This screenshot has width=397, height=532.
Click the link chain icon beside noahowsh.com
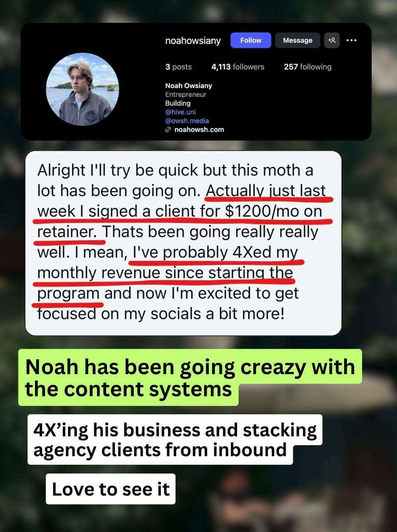point(168,130)
